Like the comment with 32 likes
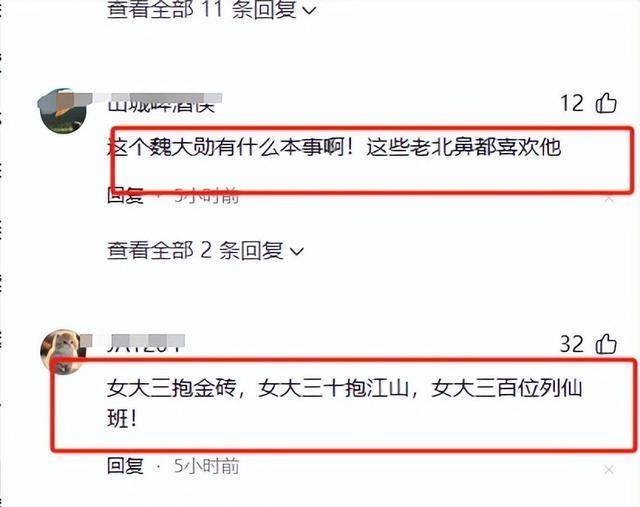 pos(606,344)
